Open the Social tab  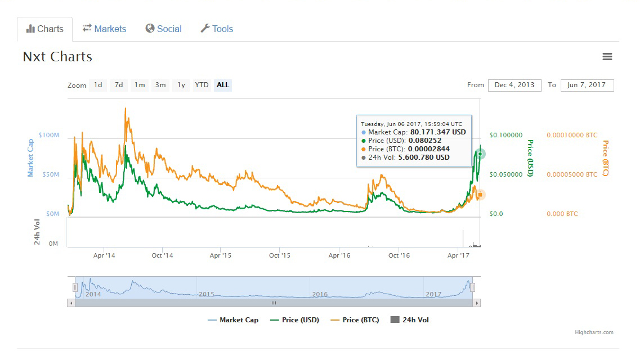click(x=163, y=29)
